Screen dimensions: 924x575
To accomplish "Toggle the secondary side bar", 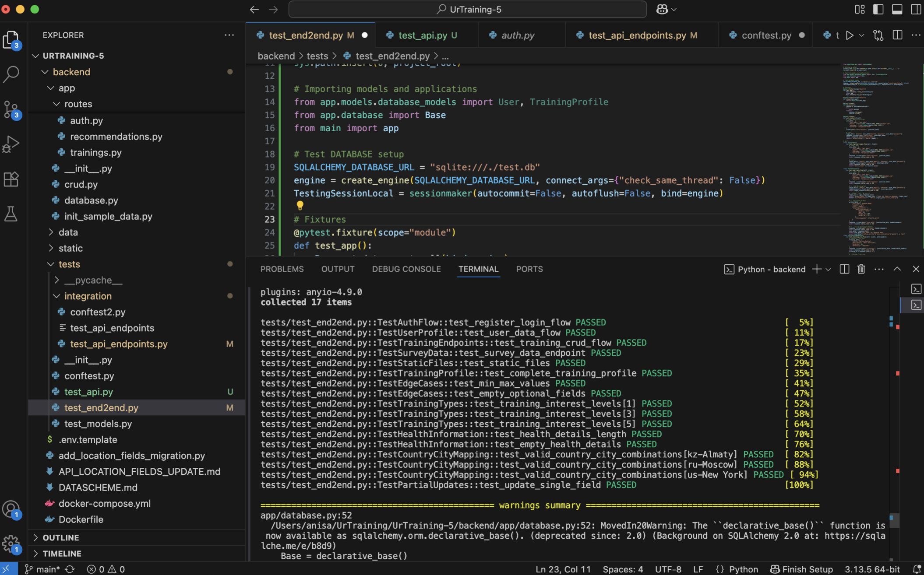I will tap(916, 9).
